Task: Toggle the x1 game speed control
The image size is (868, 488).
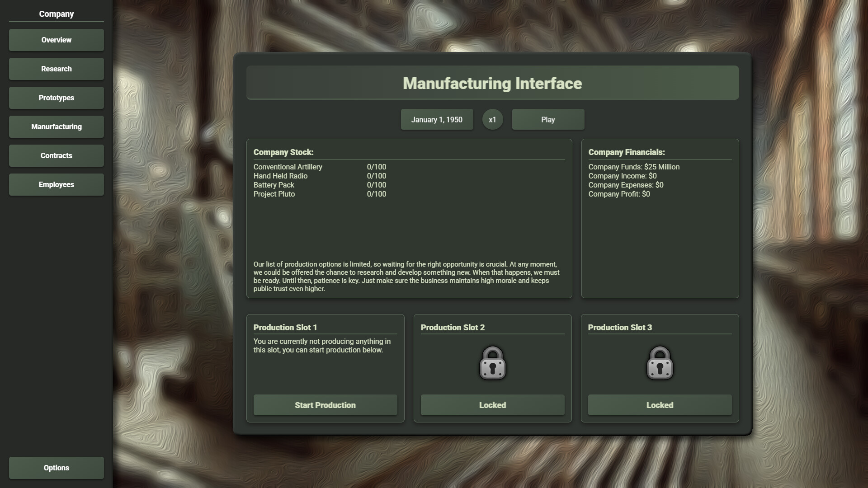Action: click(x=492, y=119)
